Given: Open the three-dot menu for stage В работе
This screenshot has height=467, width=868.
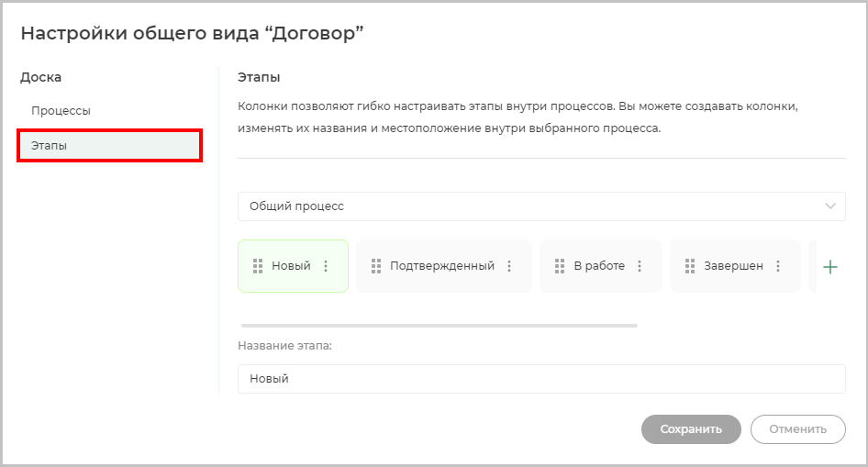Looking at the screenshot, I should [640, 266].
